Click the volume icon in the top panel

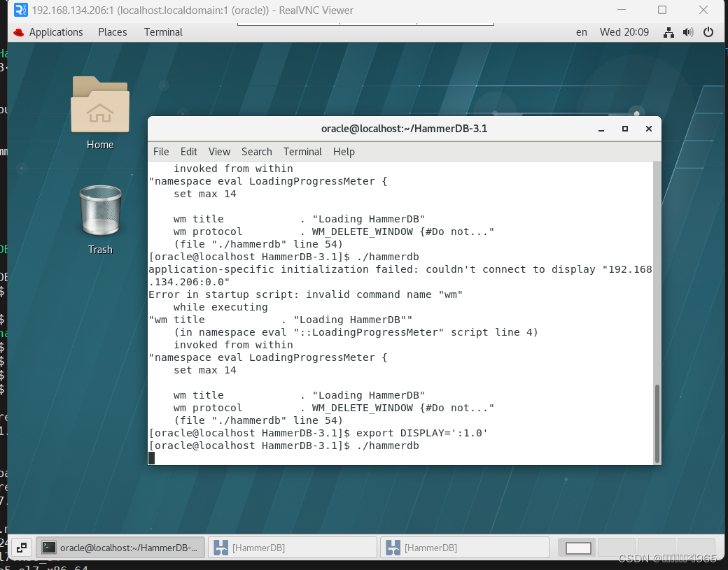[687, 31]
